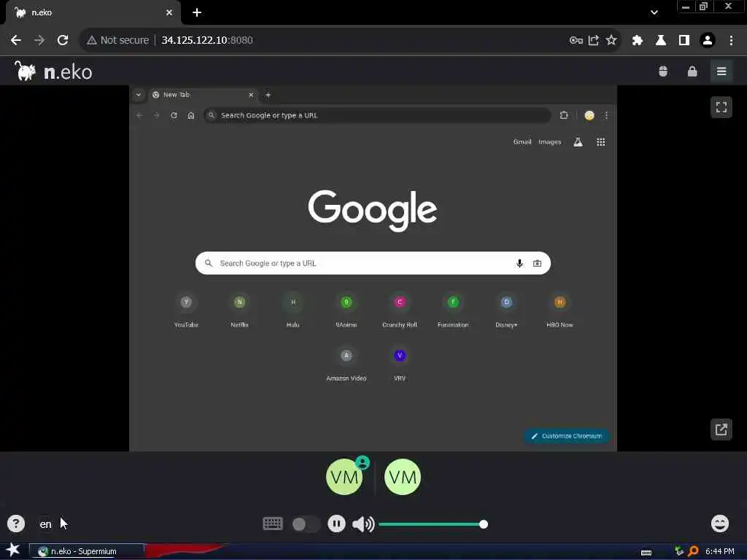
Task: Reload the remote browser page
Action: (x=174, y=115)
